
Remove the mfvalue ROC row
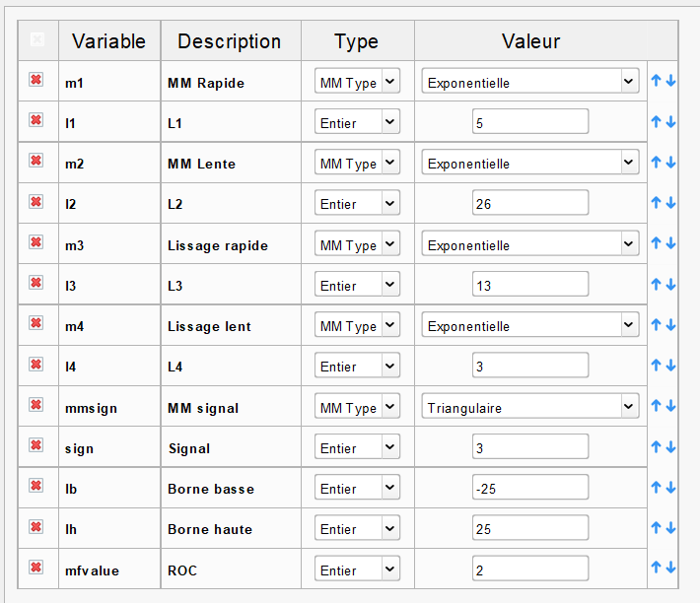click(x=36, y=568)
